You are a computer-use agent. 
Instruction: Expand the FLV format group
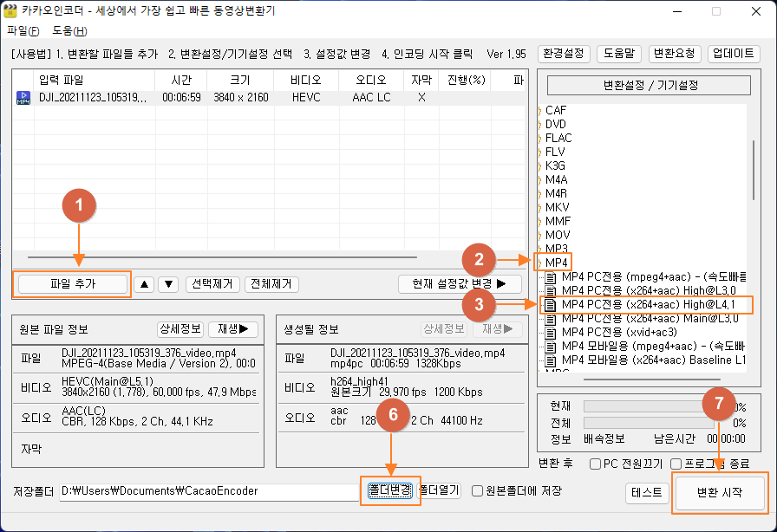click(539, 152)
